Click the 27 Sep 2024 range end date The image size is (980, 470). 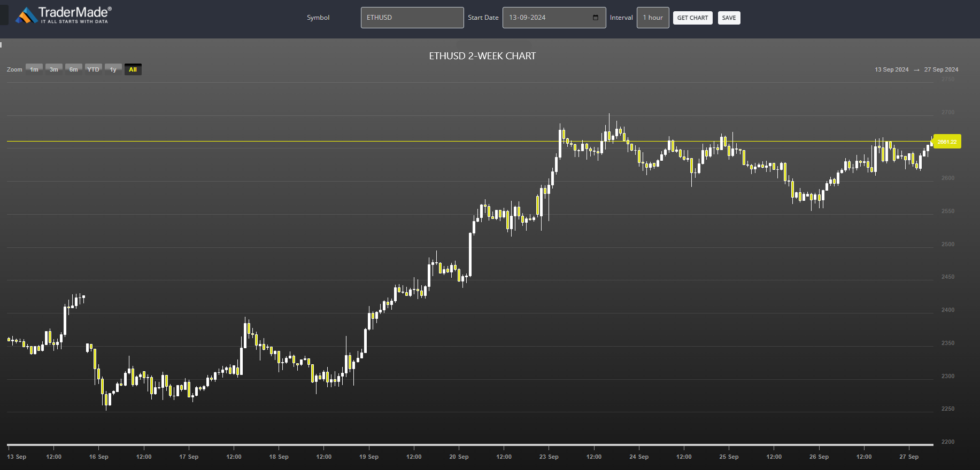click(x=941, y=69)
